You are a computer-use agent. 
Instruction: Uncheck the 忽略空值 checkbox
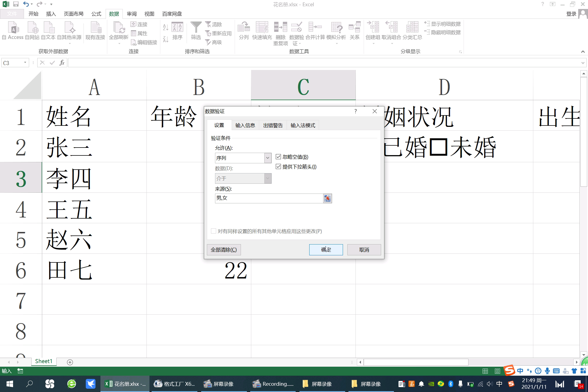(x=278, y=157)
